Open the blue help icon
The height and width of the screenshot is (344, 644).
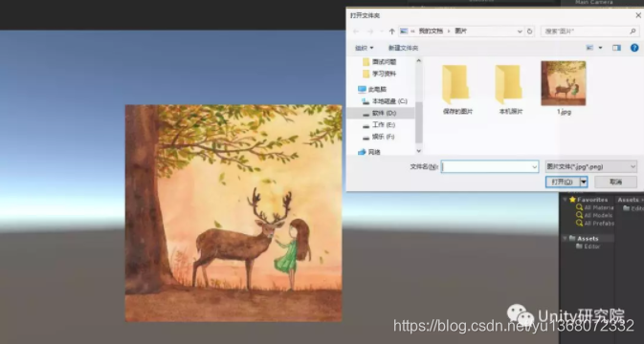pos(634,48)
